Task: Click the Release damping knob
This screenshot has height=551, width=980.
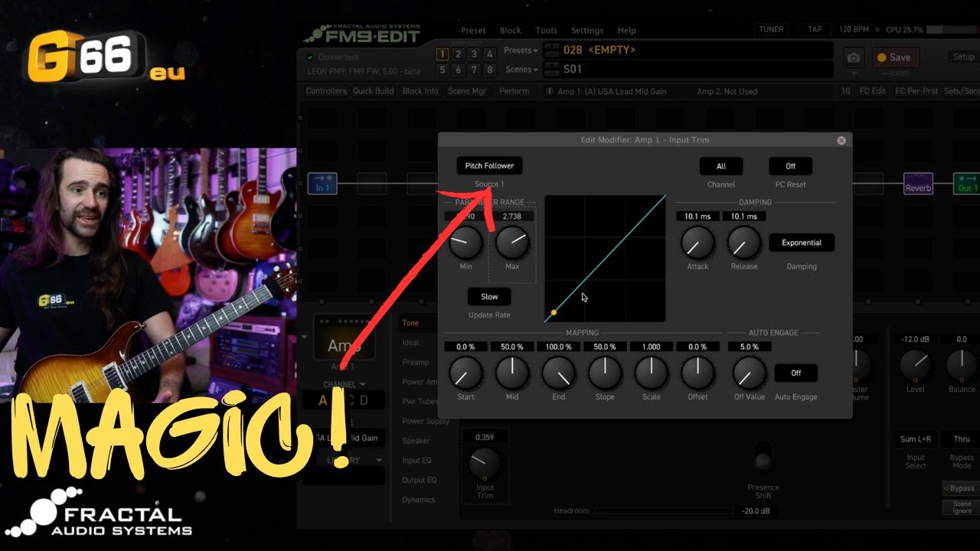Action: click(743, 243)
